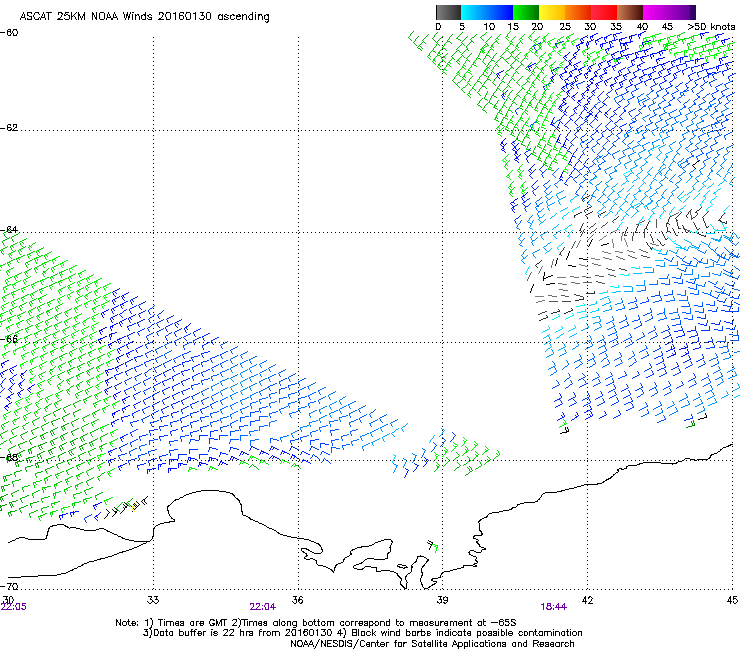740x650 pixels.
Task: Click the longitude label '33'
Action: (153, 600)
